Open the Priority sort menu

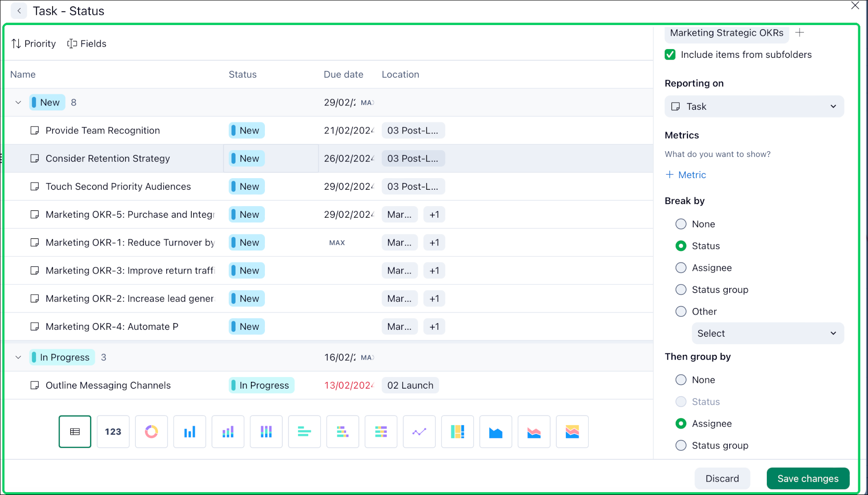33,43
